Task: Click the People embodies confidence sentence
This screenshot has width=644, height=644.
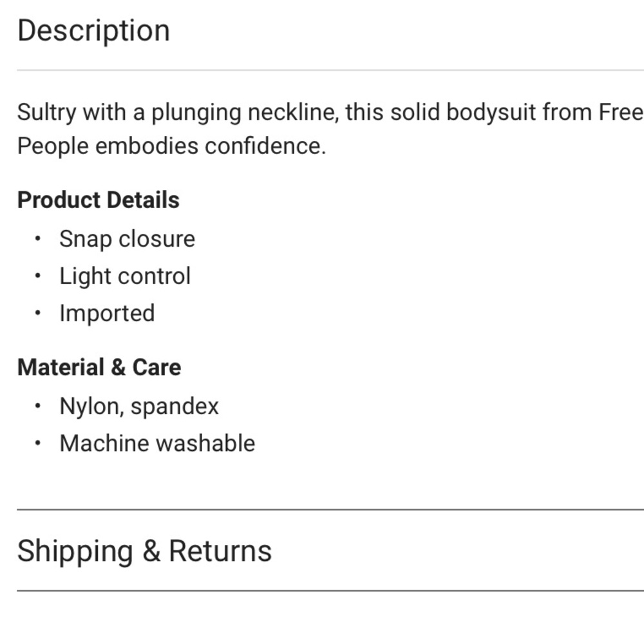Action: [x=172, y=146]
